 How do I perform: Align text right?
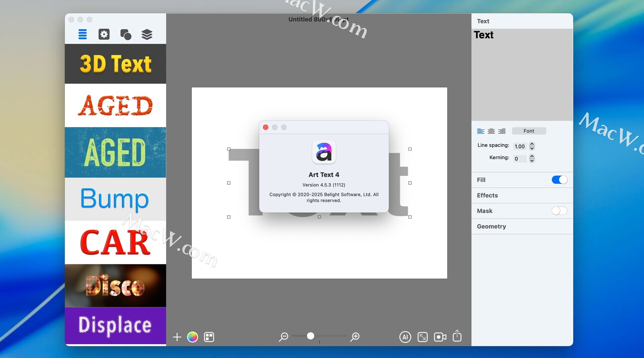[502, 131]
